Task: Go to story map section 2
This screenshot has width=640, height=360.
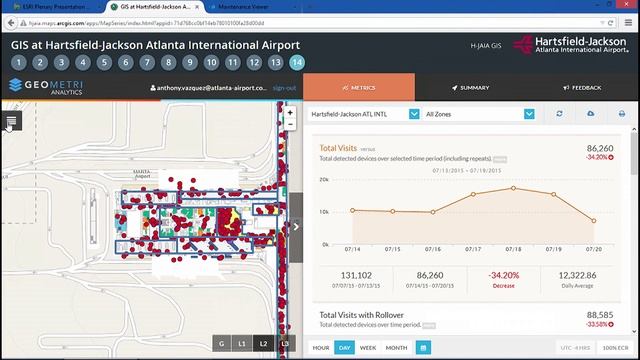Action: [40, 62]
